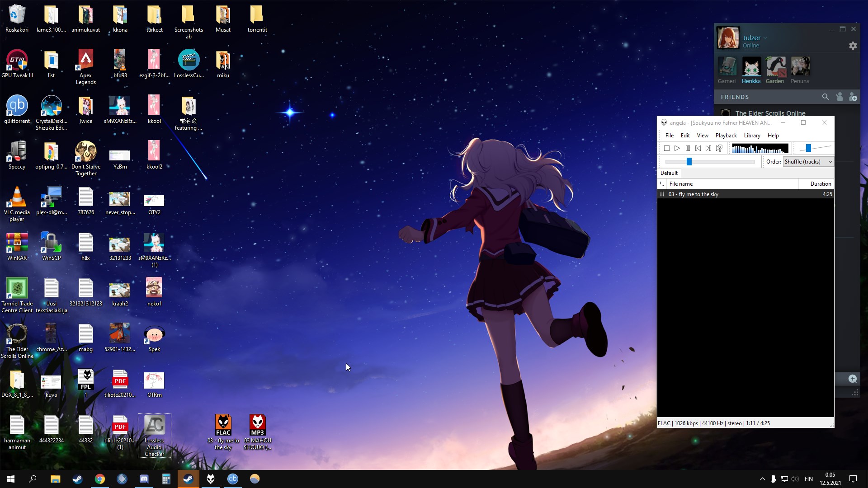Image resolution: width=868 pixels, height=488 pixels.
Task: Open the Library menu
Action: point(752,136)
